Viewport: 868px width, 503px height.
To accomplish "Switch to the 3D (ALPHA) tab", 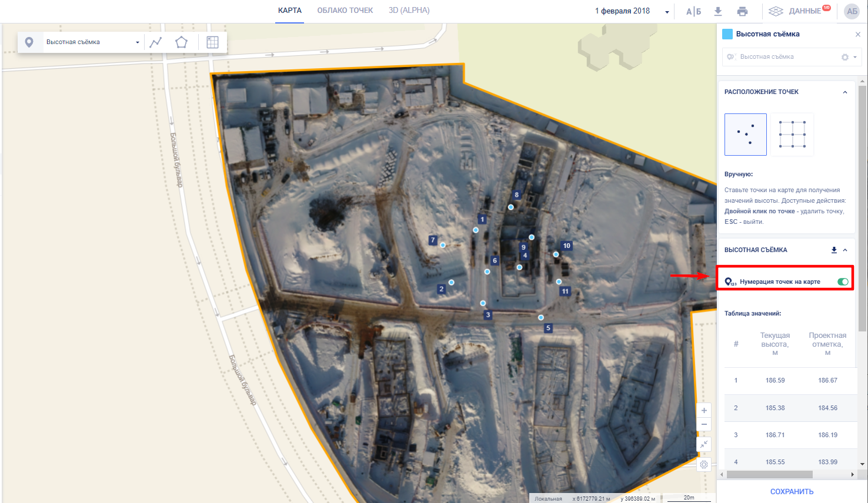I will 409,11.
